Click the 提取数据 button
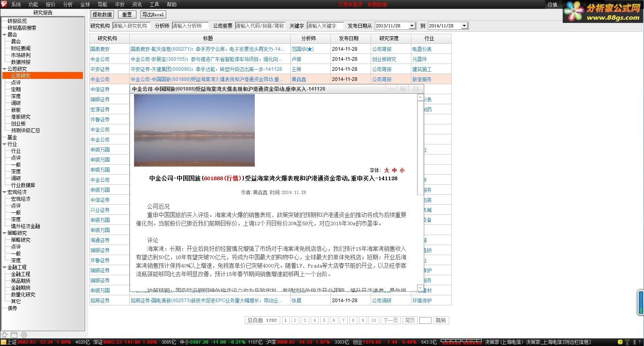 102,14
